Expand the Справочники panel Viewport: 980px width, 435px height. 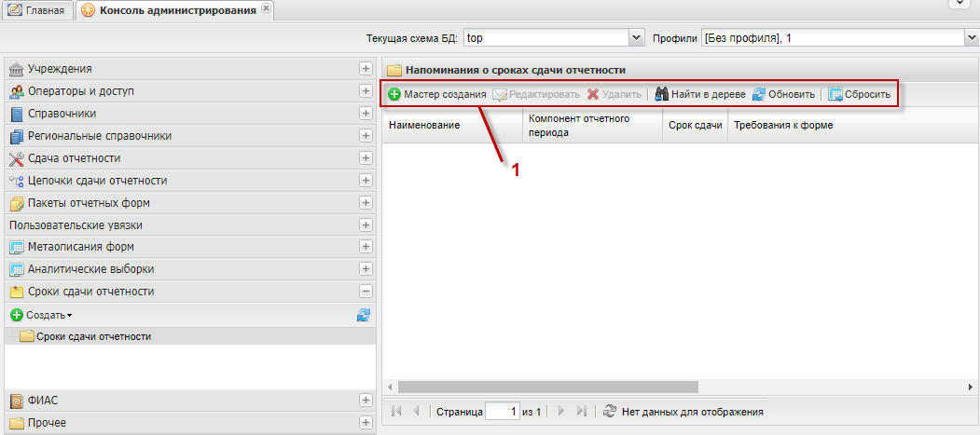click(x=366, y=114)
